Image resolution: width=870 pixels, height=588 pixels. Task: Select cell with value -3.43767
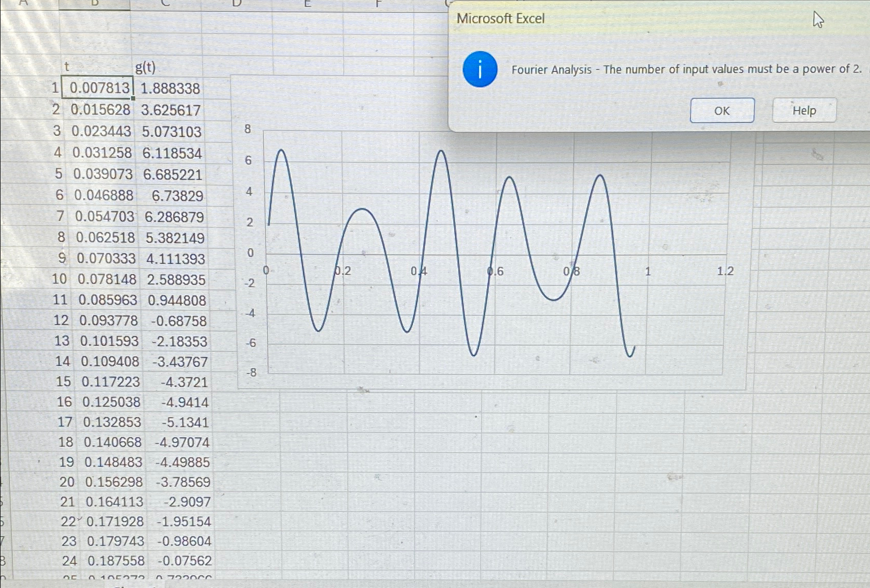point(180,362)
